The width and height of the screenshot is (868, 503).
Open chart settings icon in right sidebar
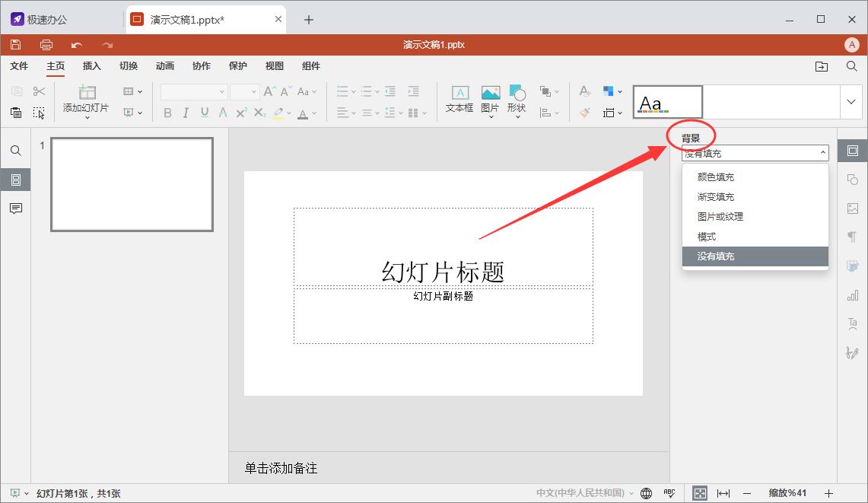tap(853, 294)
